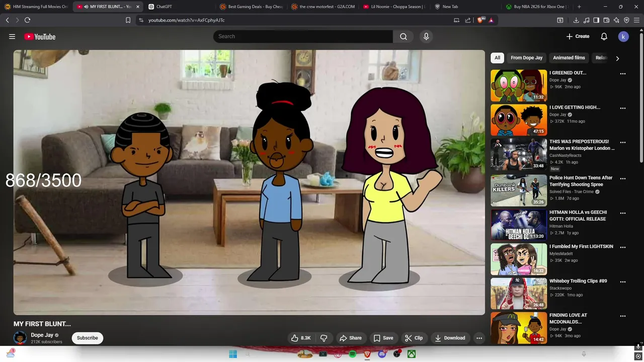Open Dope Jay channel avatar

(x=20, y=338)
